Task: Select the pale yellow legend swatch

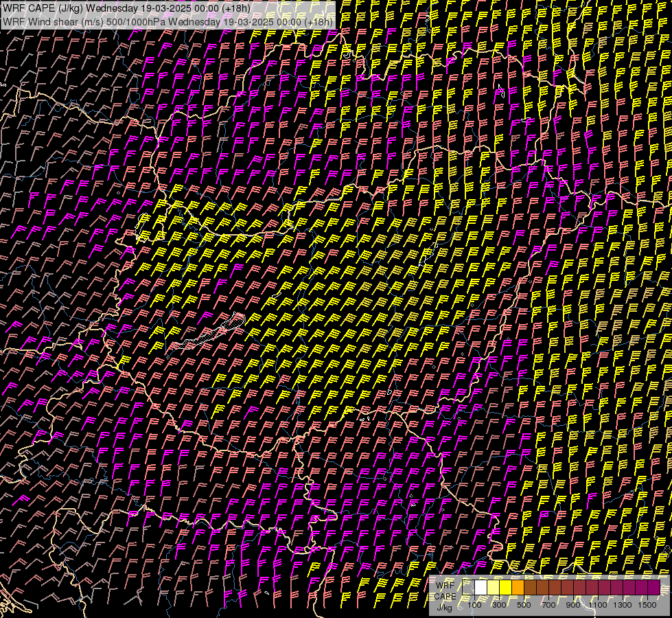Action: tap(494, 587)
